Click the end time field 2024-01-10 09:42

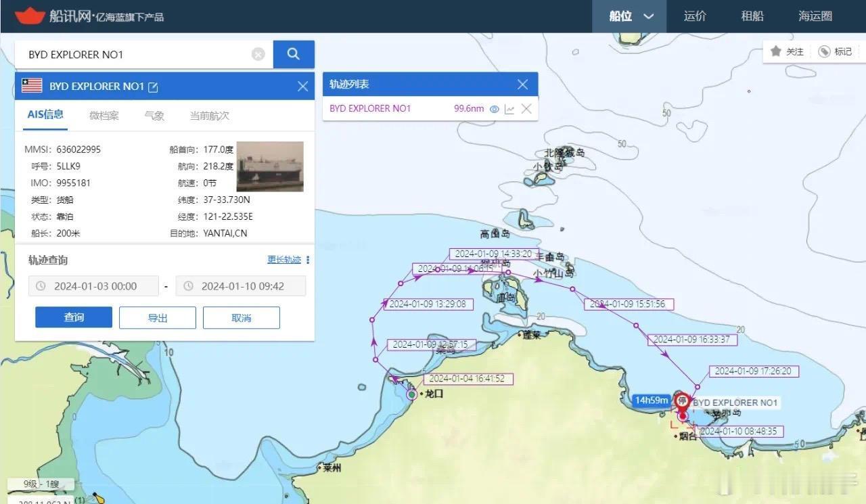(x=241, y=286)
